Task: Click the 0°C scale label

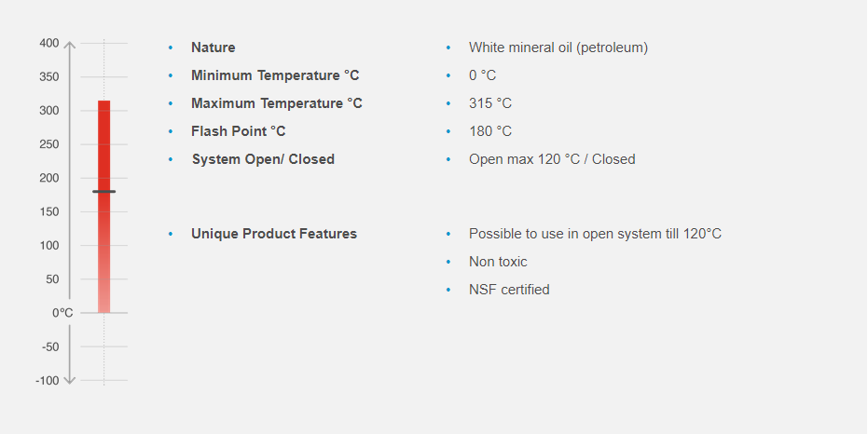Action: 62,313
